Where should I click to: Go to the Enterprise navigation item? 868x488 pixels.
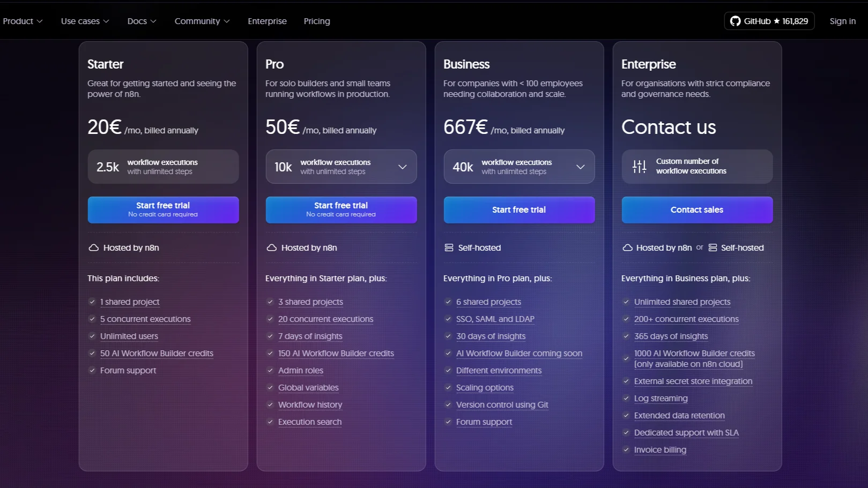267,21
